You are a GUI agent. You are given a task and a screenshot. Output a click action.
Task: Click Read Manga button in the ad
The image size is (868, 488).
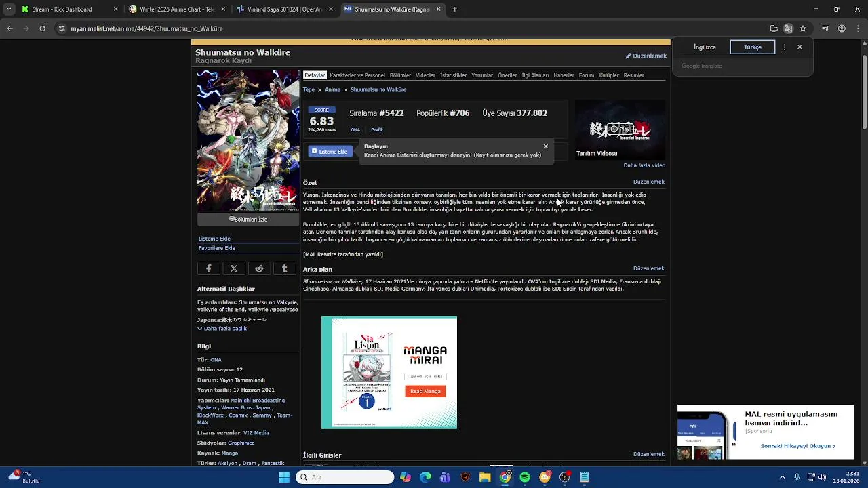(425, 391)
